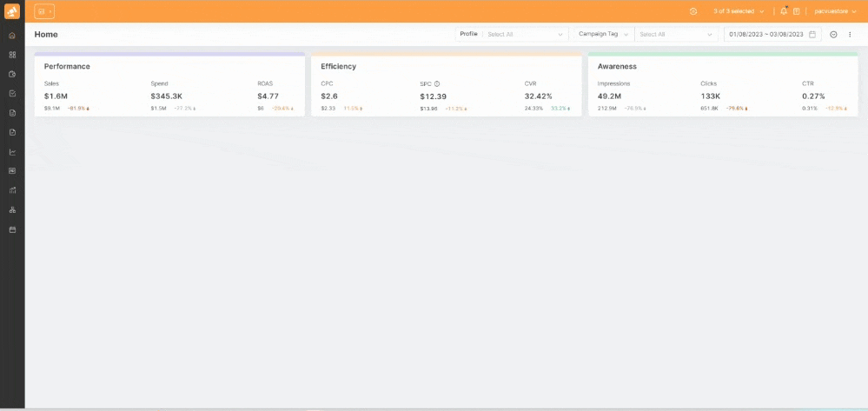Open the Profile Select All dropdown
This screenshot has height=411, width=868.
coord(524,35)
